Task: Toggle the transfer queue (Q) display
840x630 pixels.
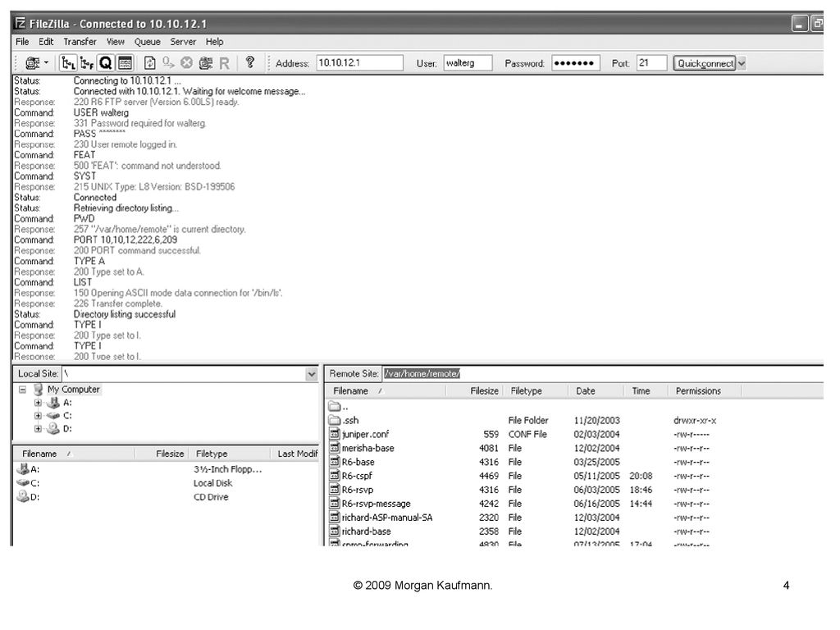Action: (x=106, y=63)
